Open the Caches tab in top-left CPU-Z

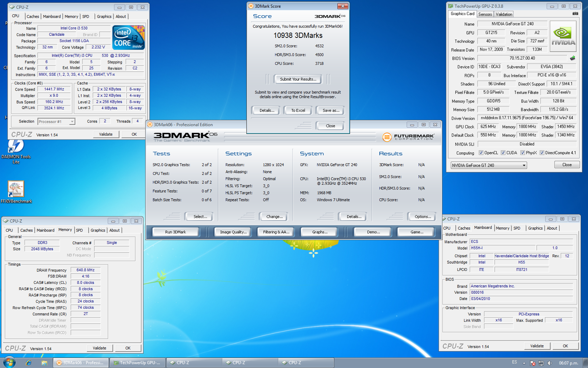click(33, 16)
